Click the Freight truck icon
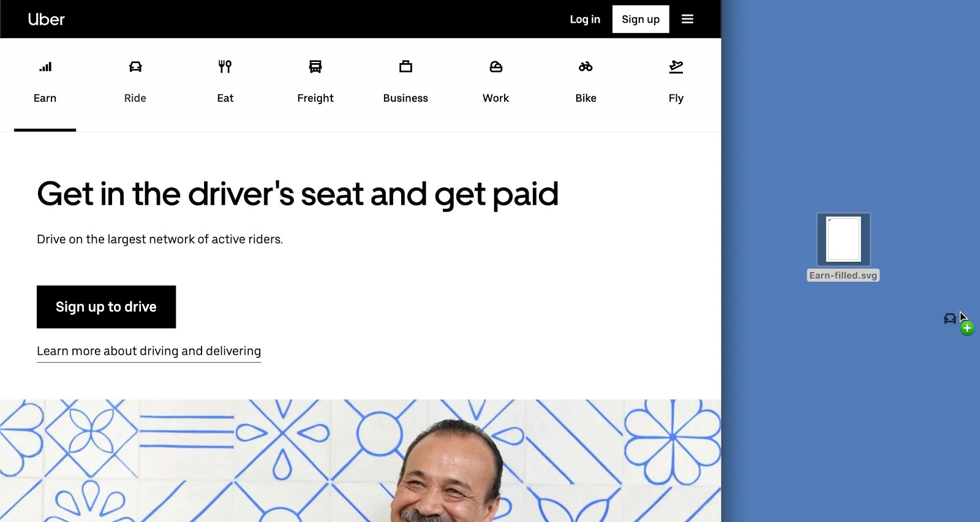 (315, 67)
